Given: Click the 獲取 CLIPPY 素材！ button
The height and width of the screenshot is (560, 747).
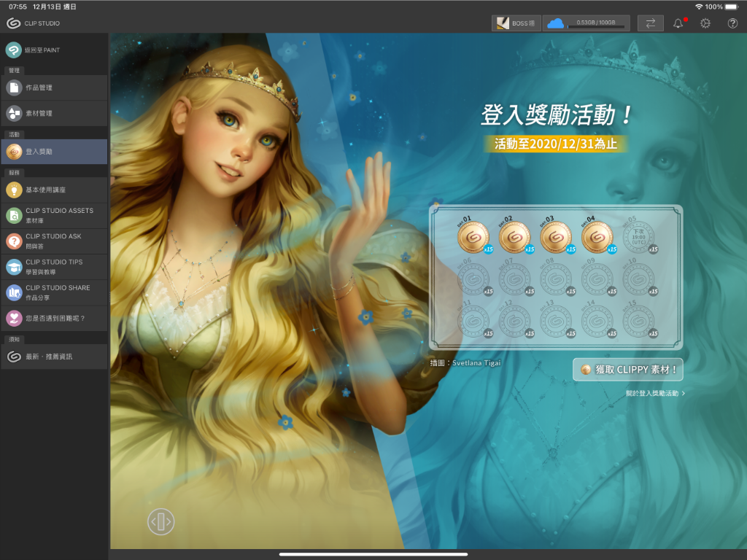Looking at the screenshot, I should coord(628,370).
